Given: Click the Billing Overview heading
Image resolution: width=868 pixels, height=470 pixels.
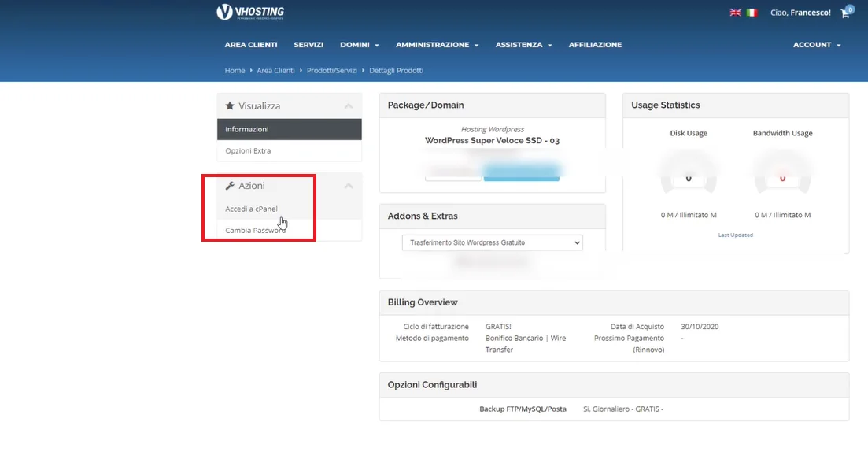Looking at the screenshot, I should click(x=423, y=302).
